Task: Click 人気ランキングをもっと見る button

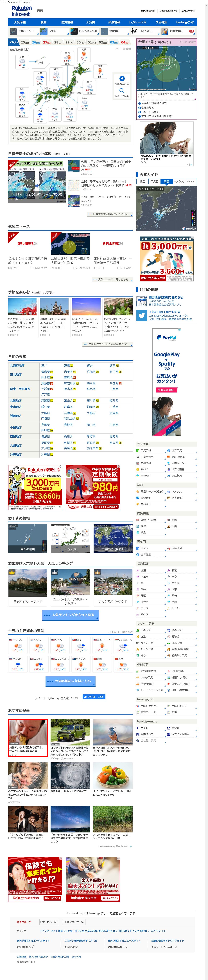Action: [x=70, y=615]
